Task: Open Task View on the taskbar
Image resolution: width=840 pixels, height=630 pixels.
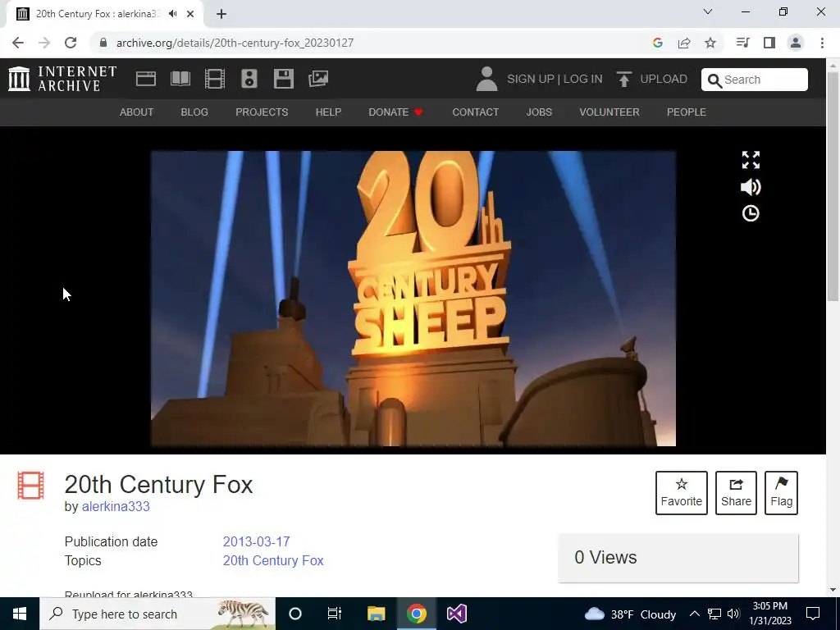Action: coord(335,614)
